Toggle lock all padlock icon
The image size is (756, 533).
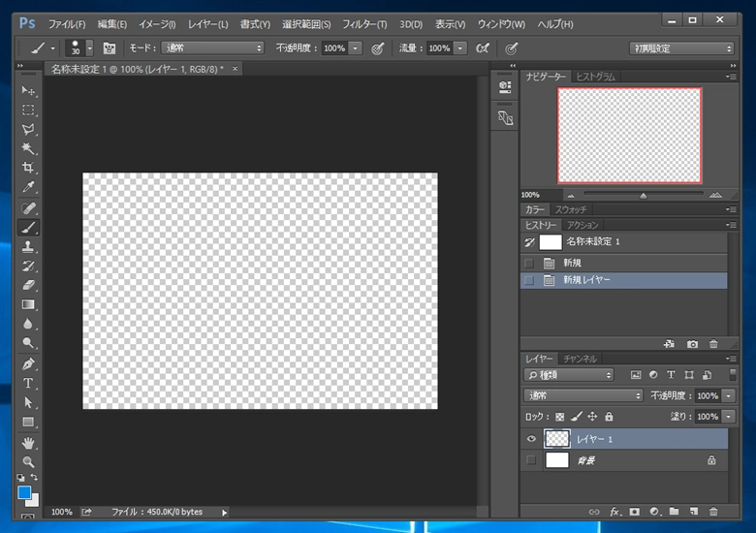[609, 417]
